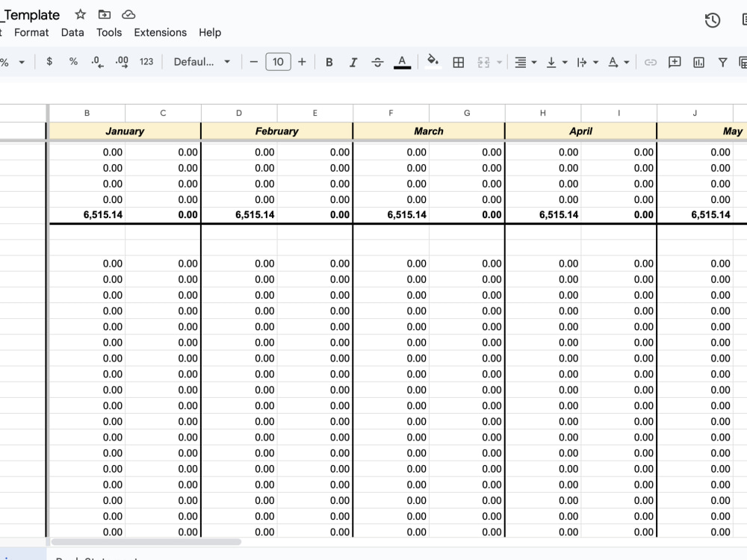Viewport: 747px width, 560px height.
Task: Select column G header
Action: (467, 113)
